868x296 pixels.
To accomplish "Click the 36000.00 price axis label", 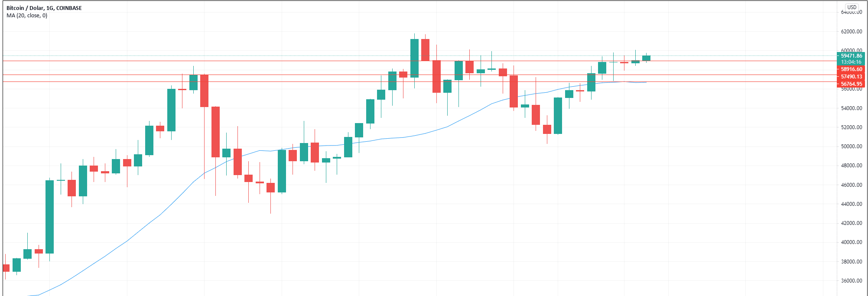I will click(851, 281).
